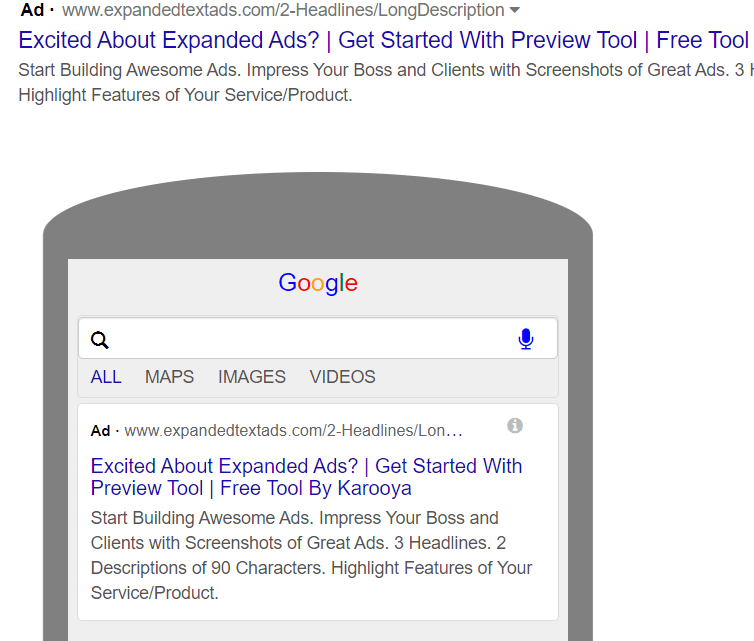Switch to the VIDEOS tab
The width and height of the screenshot is (754, 641).
point(342,377)
